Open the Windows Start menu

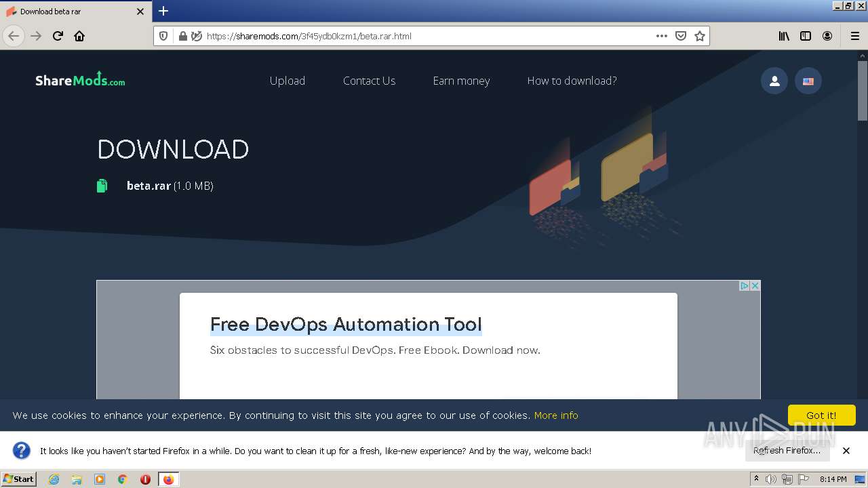[19, 479]
